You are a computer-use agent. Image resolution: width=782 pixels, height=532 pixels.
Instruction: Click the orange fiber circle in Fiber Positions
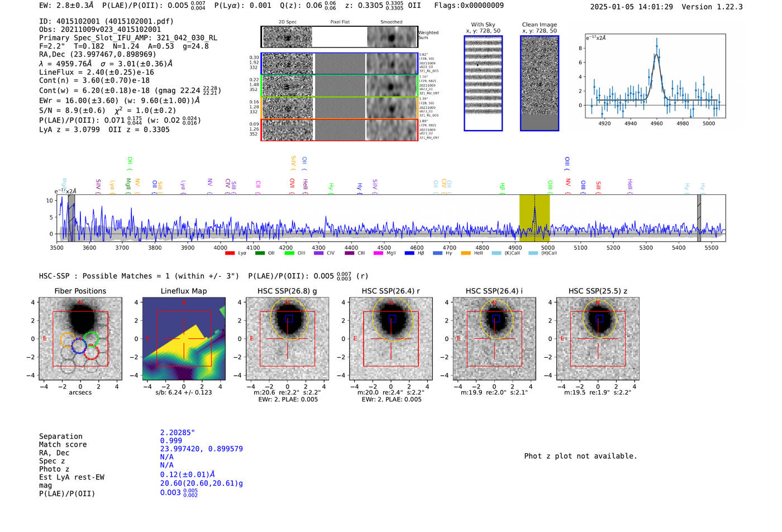click(x=68, y=340)
